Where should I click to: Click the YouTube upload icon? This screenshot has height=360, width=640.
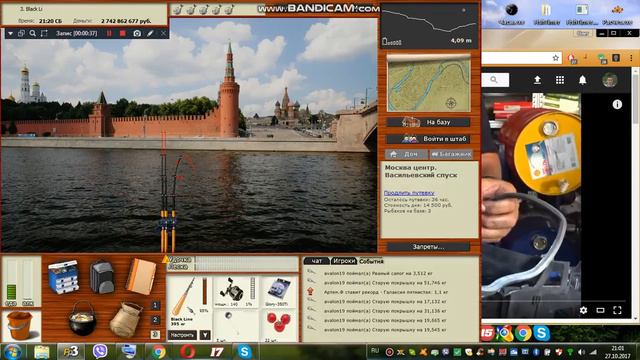click(537, 80)
